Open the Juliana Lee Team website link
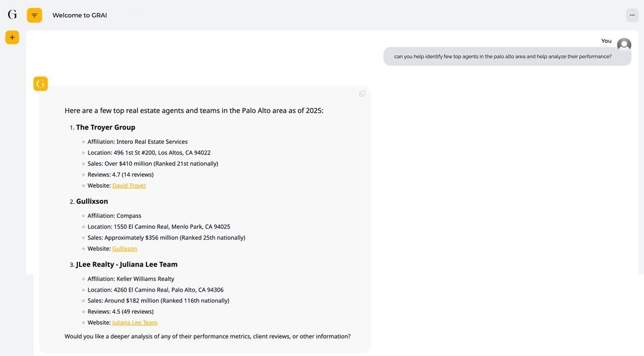The height and width of the screenshot is (356, 644). pos(135,323)
